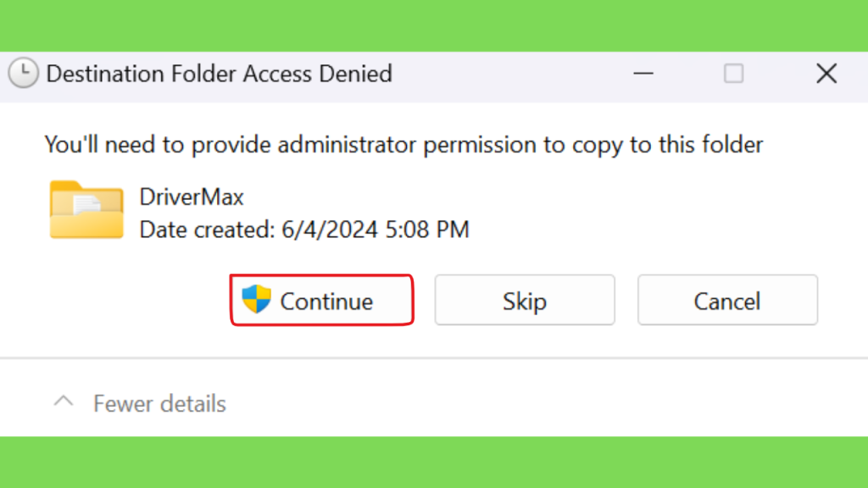The image size is (868, 488).
Task: Click the admin shield icon on Continue
Action: coord(256,299)
